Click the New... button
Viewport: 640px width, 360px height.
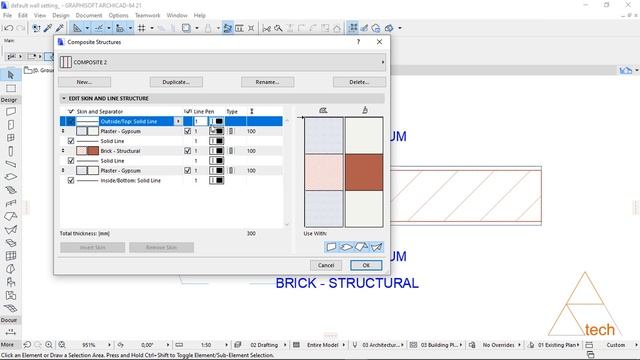pyautogui.click(x=84, y=82)
